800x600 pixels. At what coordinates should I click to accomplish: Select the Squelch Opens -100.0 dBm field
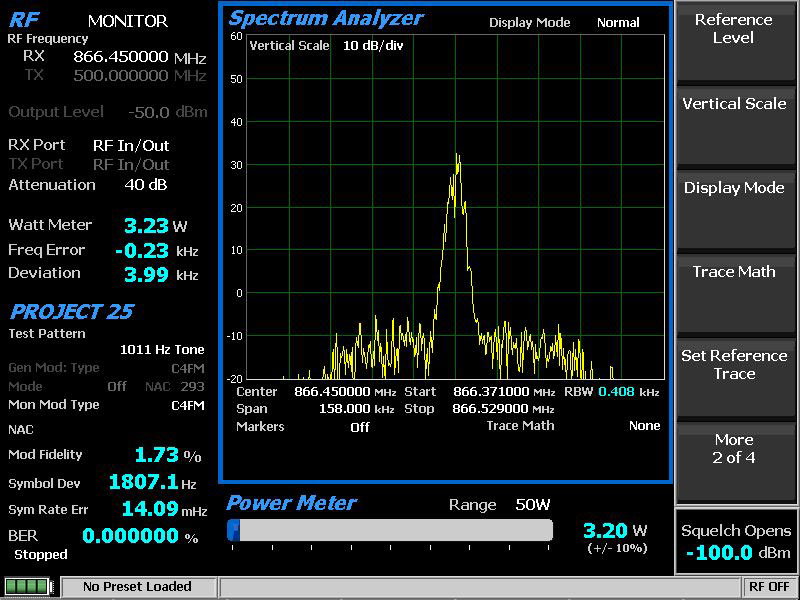(x=736, y=543)
